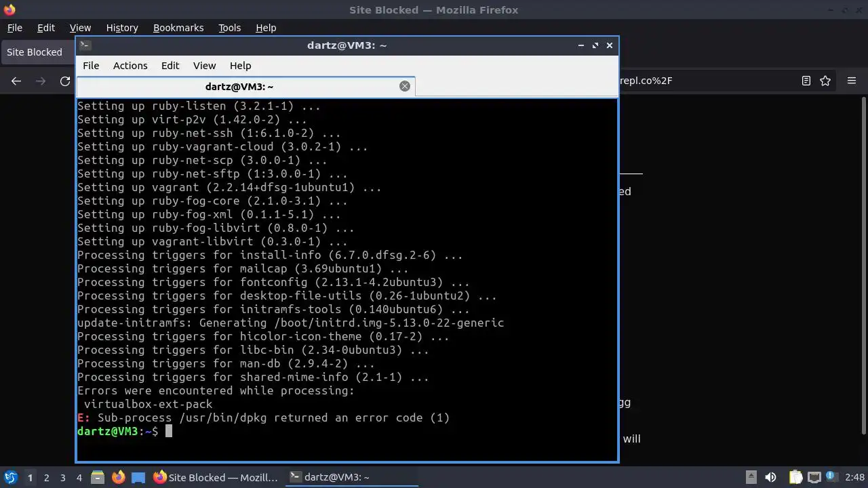Click the dpkg error code (1) line
This screenshot has height=488, width=868.
click(x=263, y=418)
